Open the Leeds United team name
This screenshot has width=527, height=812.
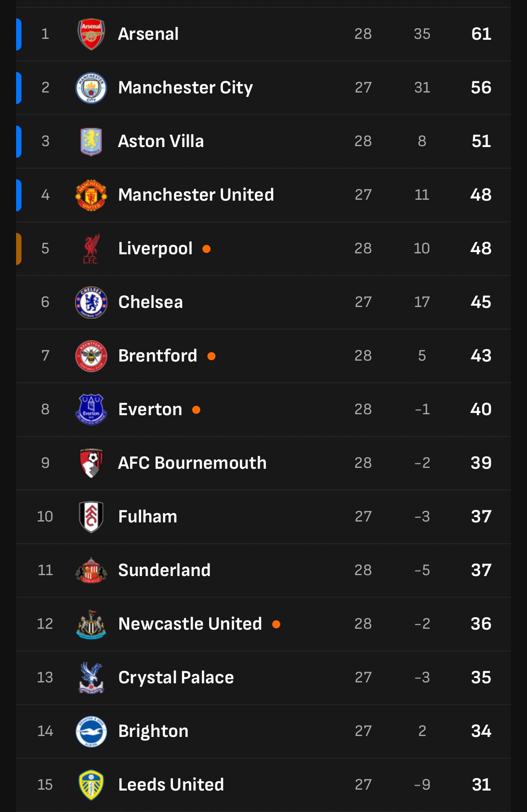pos(171,785)
